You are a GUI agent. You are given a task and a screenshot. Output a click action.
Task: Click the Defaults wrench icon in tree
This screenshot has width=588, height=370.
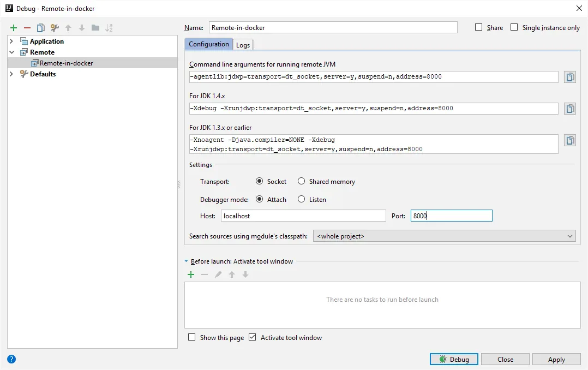(x=24, y=74)
